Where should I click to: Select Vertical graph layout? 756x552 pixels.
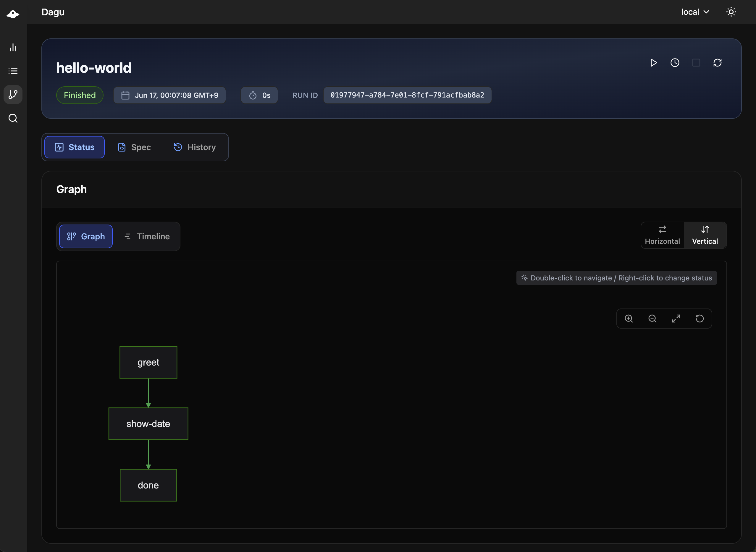pos(705,235)
